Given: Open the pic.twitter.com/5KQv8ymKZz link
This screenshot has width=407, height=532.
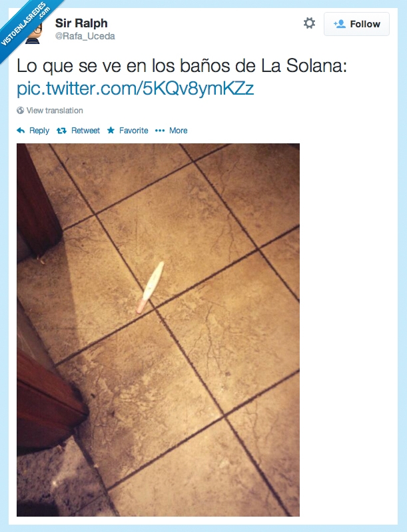Looking at the screenshot, I should [135, 88].
